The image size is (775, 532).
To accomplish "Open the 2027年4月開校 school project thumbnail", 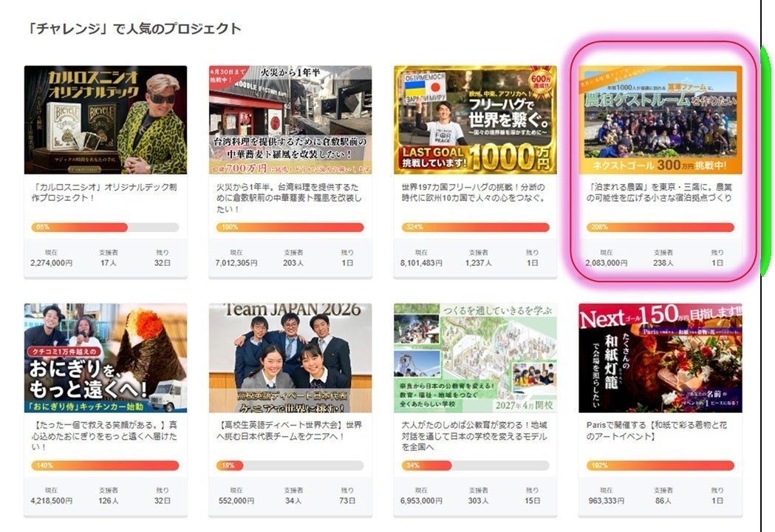I will coord(475,358).
